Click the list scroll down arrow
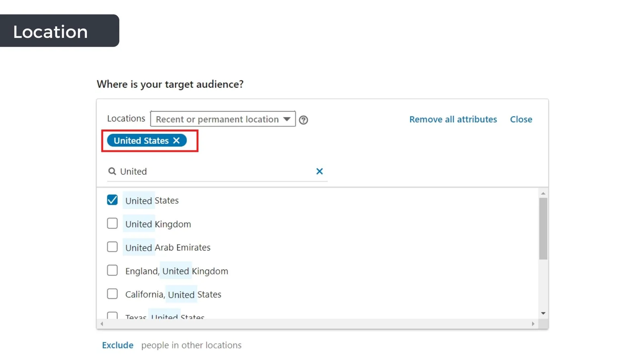 pyautogui.click(x=543, y=313)
